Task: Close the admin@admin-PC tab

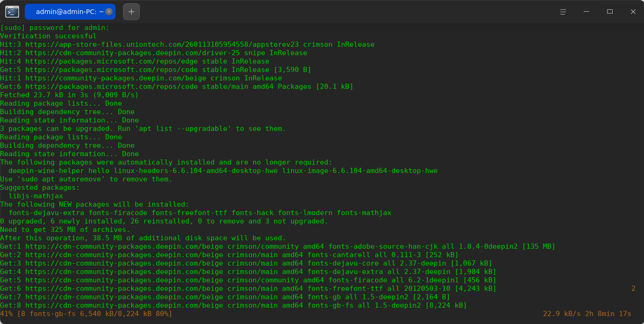Action: tap(109, 12)
